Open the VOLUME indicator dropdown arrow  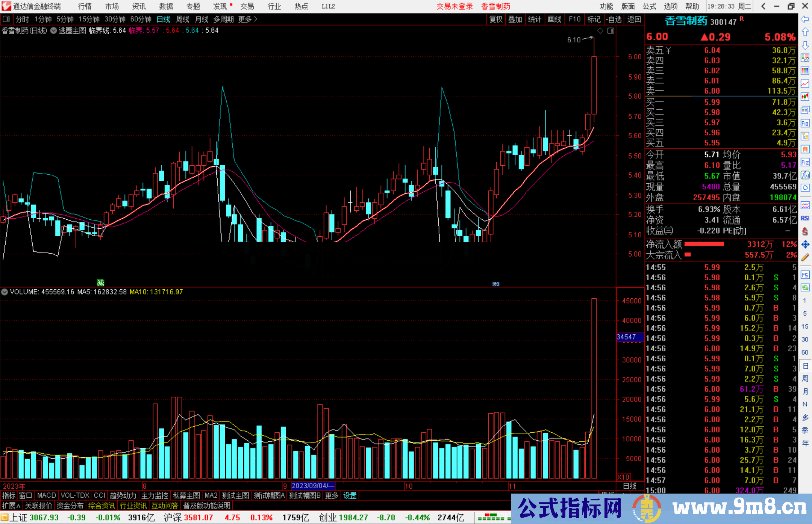(x=5, y=292)
